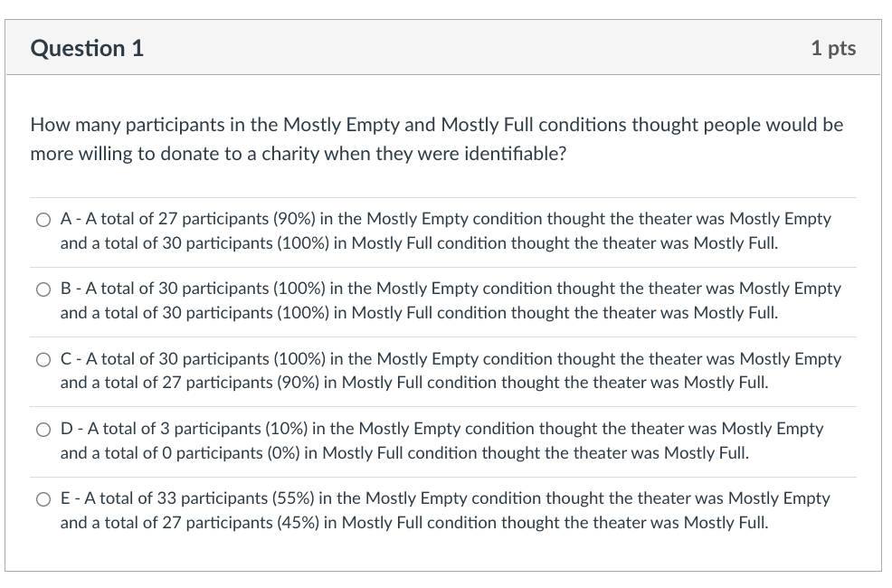Viewport: 892px width, 588px height.
Task: Click the text of answer choice B
Action: point(451,300)
